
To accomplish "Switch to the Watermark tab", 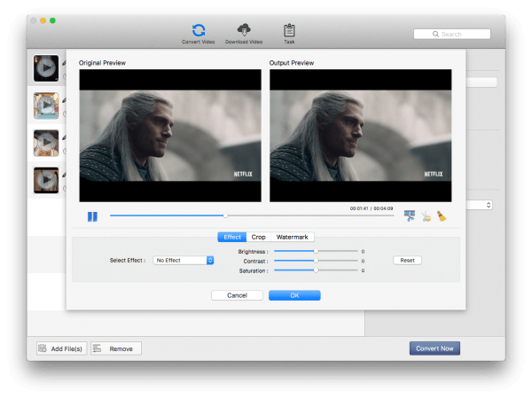I will point(293,237).
